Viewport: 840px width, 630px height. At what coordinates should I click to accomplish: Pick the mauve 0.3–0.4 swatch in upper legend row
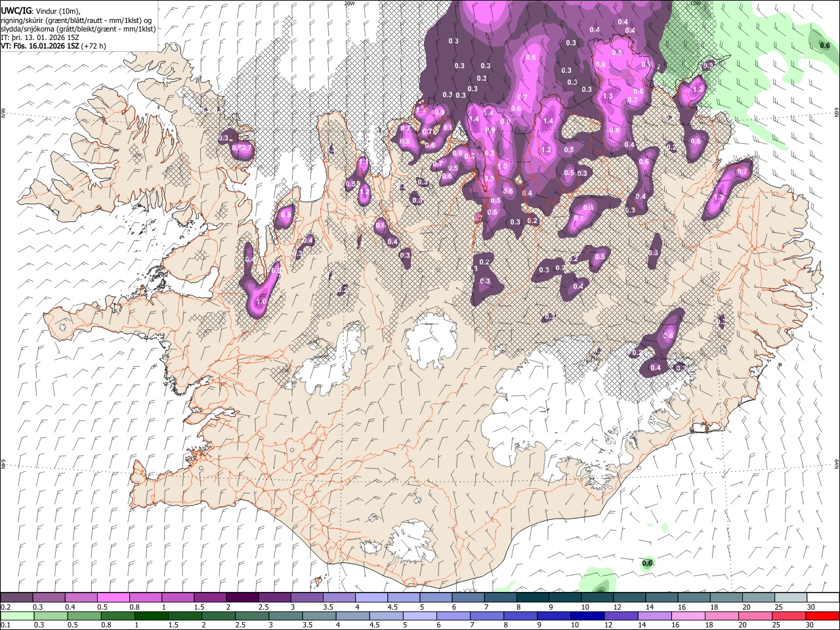tap(49, 598)
